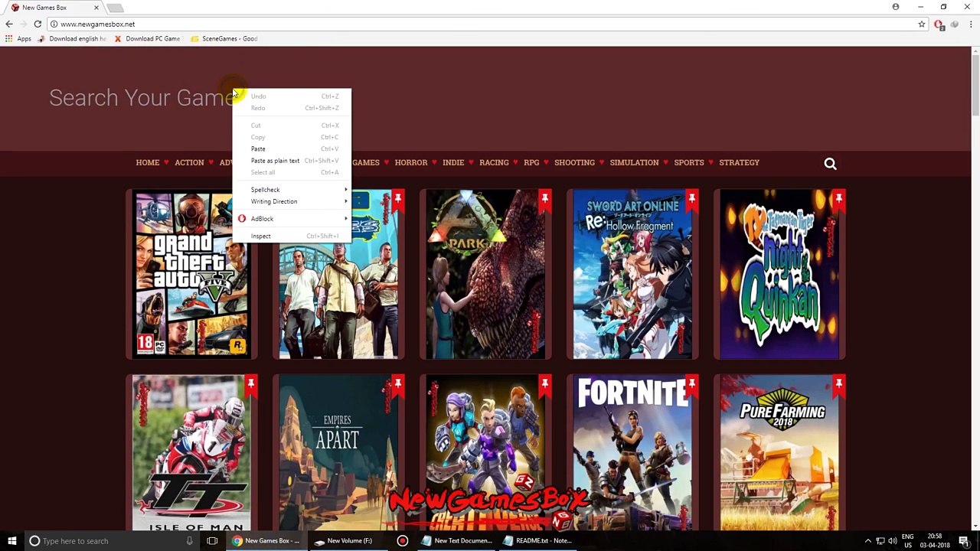
Task: Click the pin badge on ARK Park card
Action: (545, 201)
